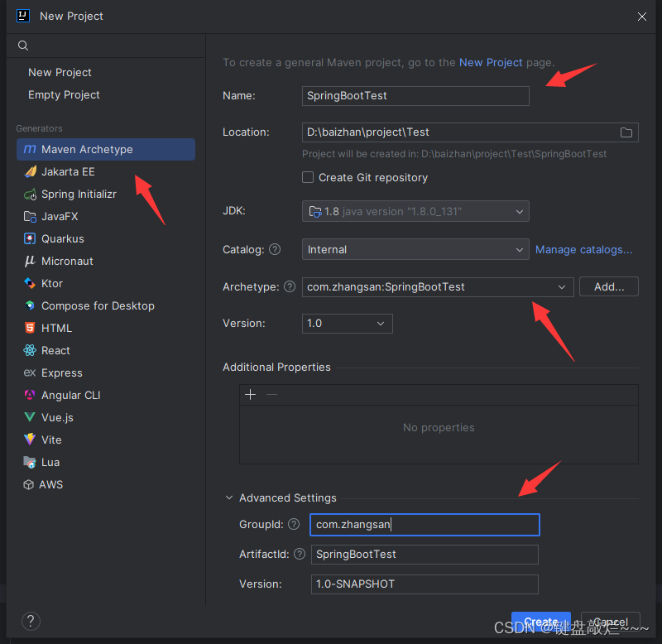Click the HTML5 shield icon
Screen dimensions: 662x644
[30, 328]
